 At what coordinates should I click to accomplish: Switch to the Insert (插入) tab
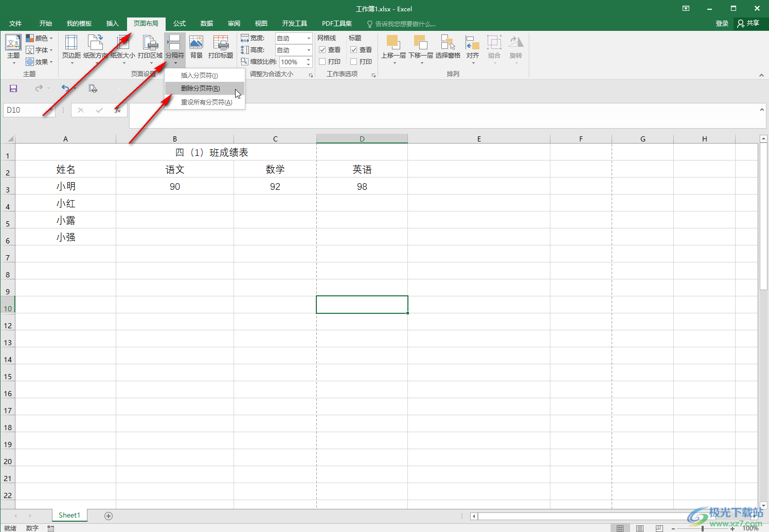(112, 23)
